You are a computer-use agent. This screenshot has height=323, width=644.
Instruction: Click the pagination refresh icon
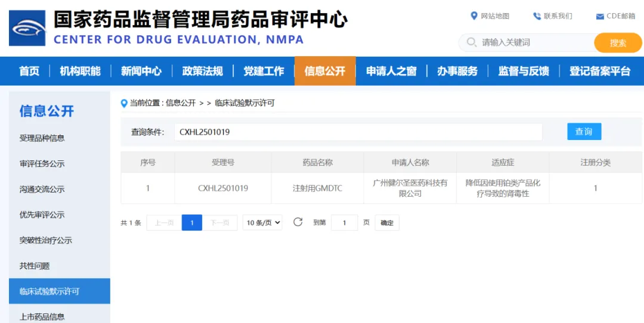click(x=298, y=222)
